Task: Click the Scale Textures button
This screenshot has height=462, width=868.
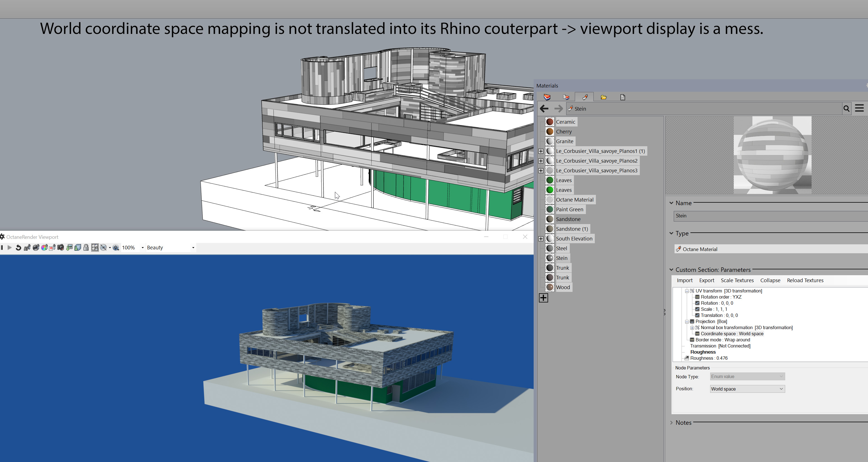Action: click(737, 280)
